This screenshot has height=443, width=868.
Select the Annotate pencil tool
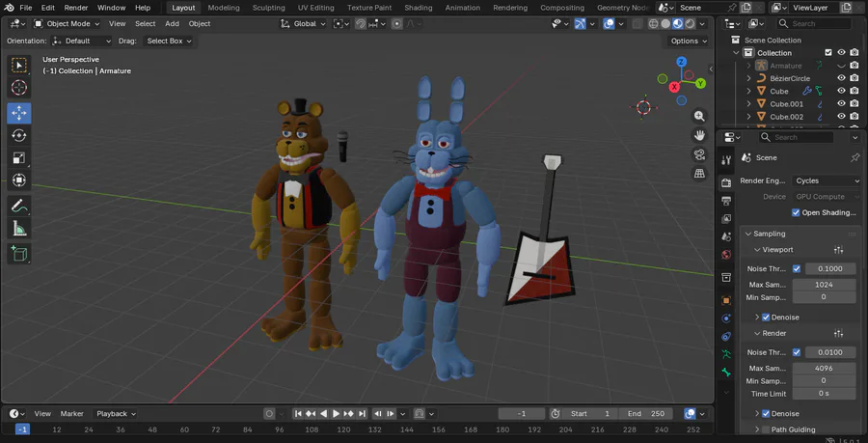pos(19,206)
